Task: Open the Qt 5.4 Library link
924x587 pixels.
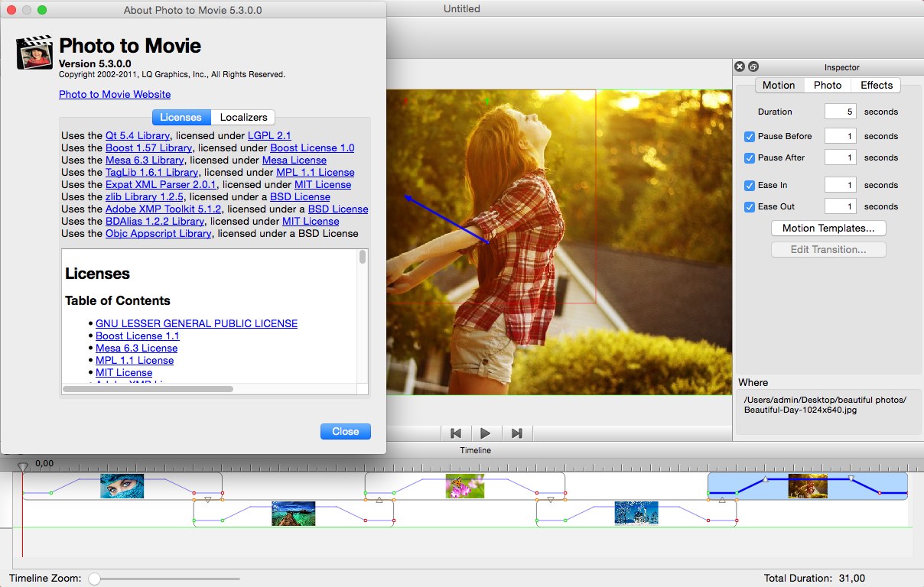Action: 138,135
